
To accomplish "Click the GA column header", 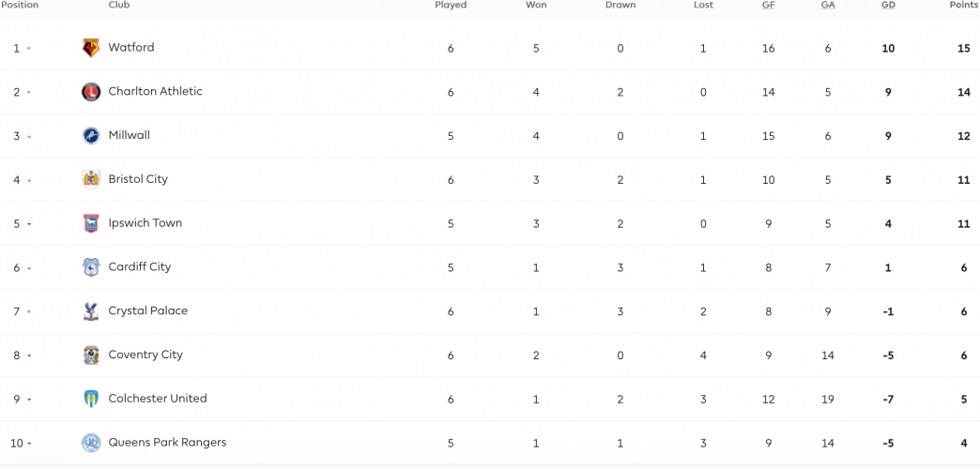I will click(828, 5).
